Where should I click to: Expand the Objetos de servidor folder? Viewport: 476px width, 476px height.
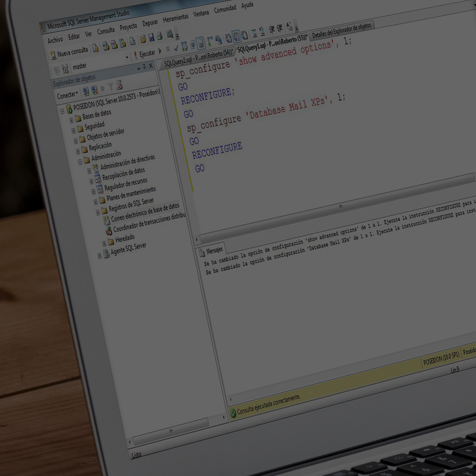[76, 141]
